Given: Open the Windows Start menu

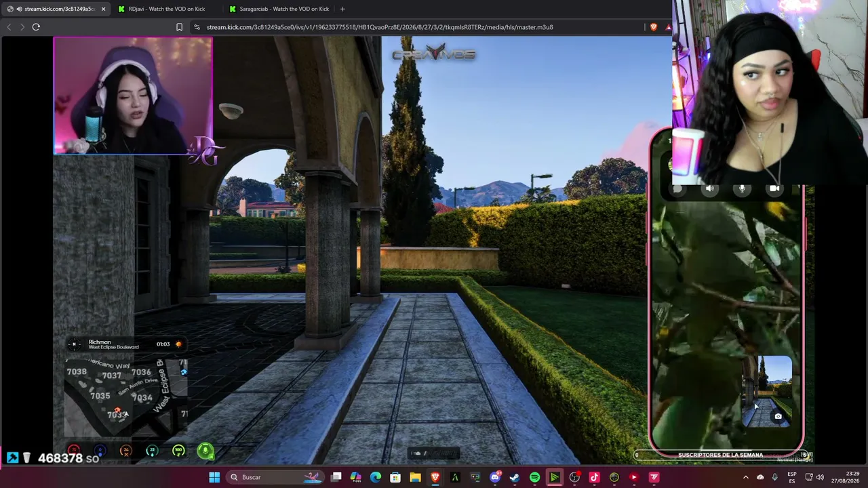Looking at the screenshot, I should [214, 477].
